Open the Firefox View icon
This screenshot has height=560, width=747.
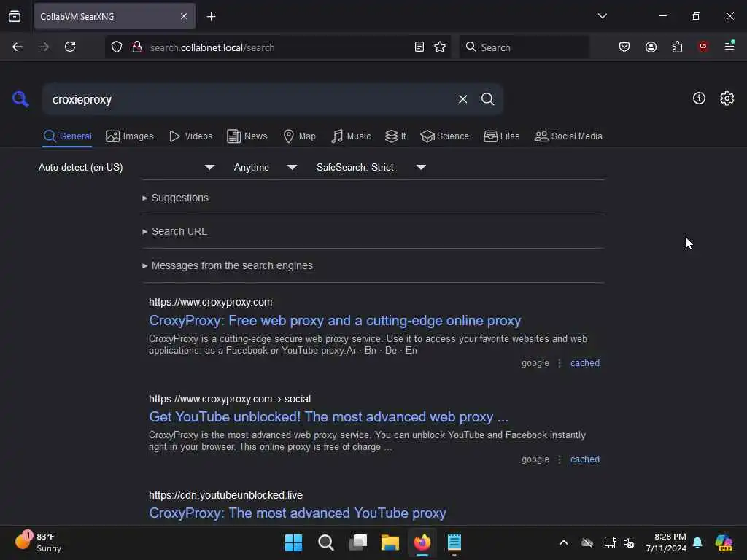tap(15, 16)
